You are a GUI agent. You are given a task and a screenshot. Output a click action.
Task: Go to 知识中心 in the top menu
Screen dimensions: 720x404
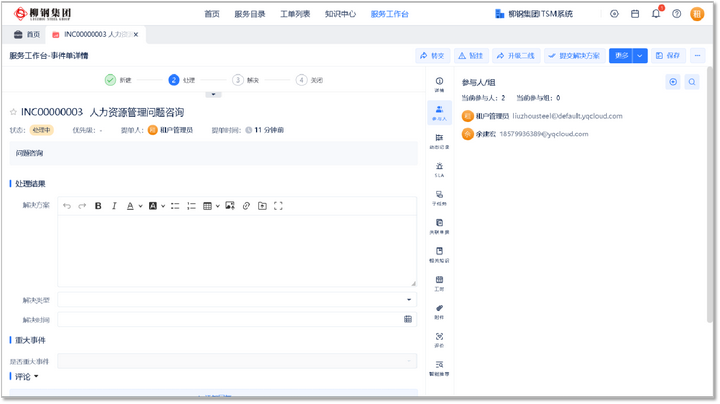[x=340, y=14]
